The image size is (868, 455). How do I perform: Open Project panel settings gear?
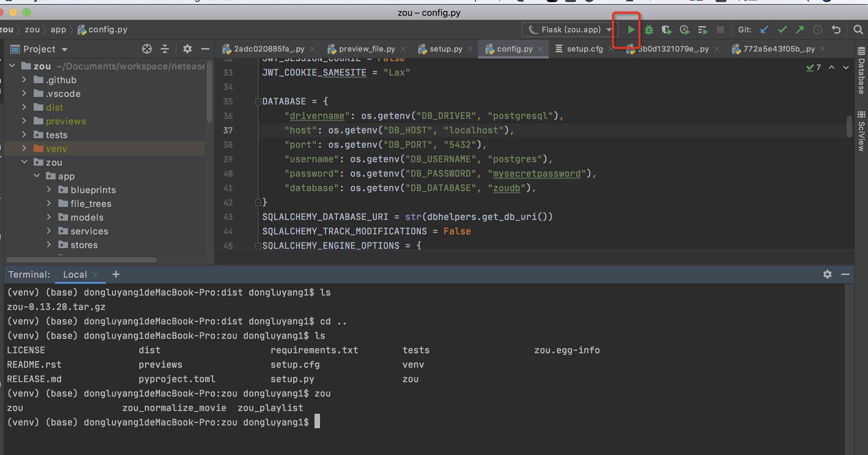tap(187, 49)
